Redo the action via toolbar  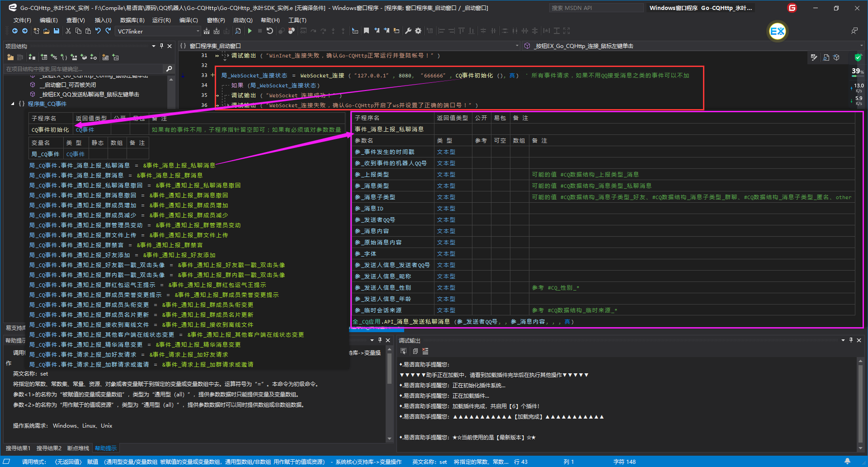[x=108, y=31]
